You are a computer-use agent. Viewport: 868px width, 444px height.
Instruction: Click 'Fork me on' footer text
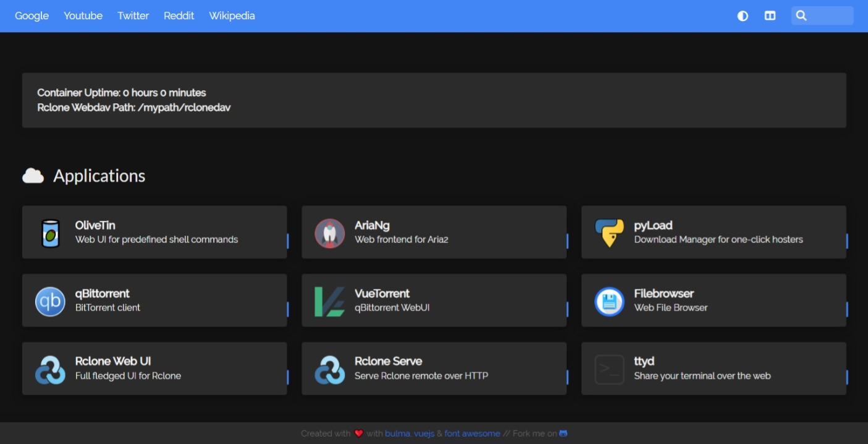tap(534, 433)
